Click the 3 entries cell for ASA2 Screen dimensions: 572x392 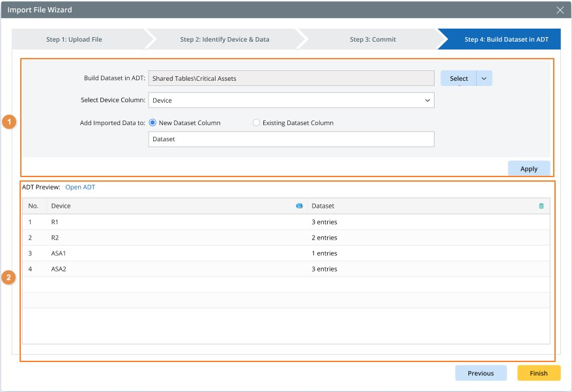tap(324, 269)
